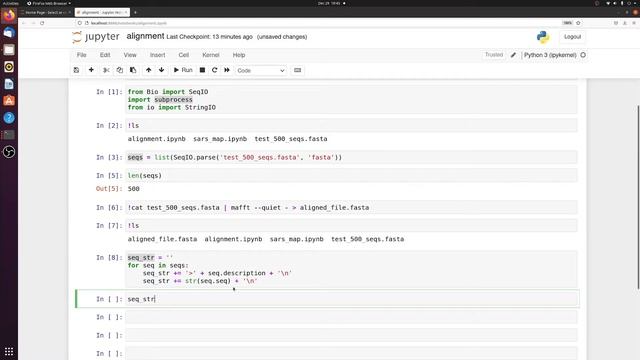Select the alignment Jupyter browser tab
640x360 pixels.
point(102,13)
